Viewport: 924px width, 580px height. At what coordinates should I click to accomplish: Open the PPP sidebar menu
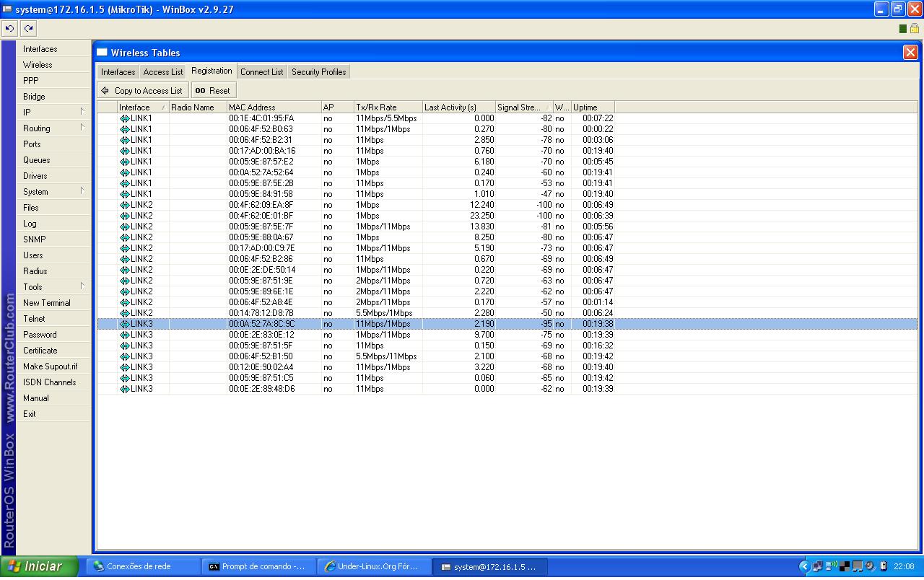(54, 81)
